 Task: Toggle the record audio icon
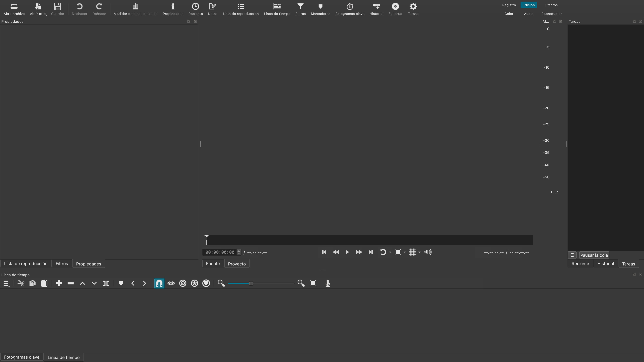tap(327, 283)
